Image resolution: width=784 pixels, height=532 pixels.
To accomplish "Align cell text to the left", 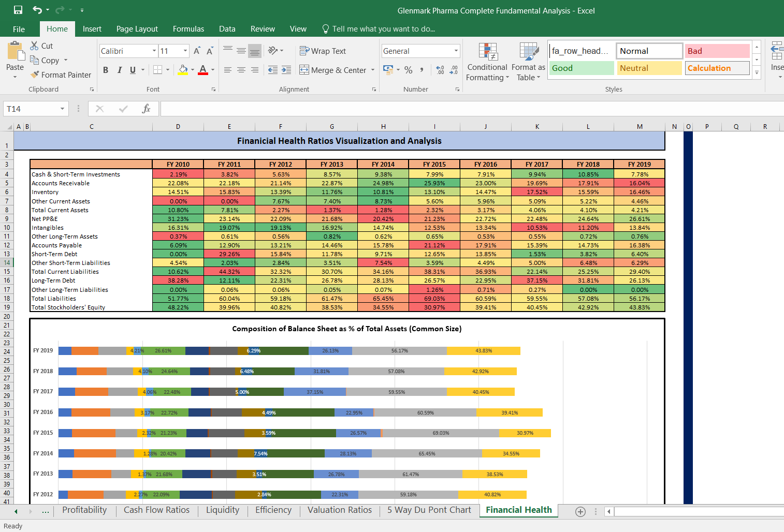I will [228, 70].
